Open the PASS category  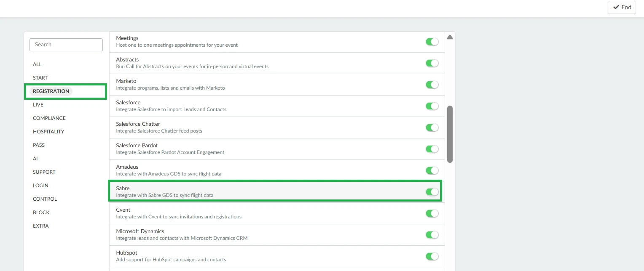pos(39,145)
